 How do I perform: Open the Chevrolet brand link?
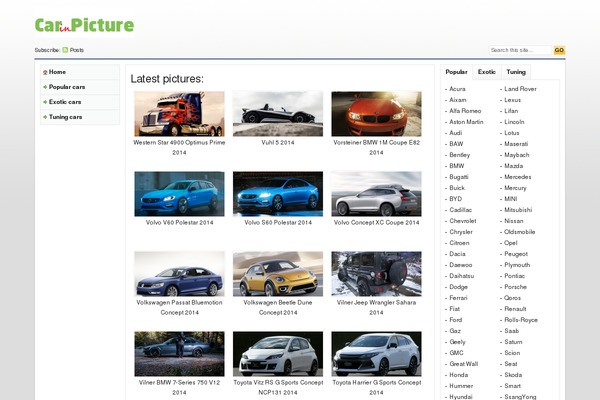coord(463,221)
